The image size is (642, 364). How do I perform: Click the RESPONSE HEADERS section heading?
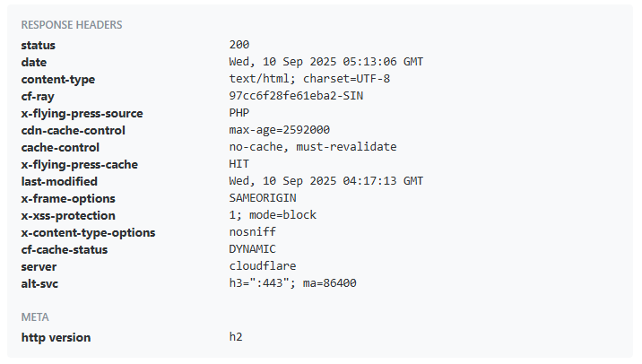[72, 25]
